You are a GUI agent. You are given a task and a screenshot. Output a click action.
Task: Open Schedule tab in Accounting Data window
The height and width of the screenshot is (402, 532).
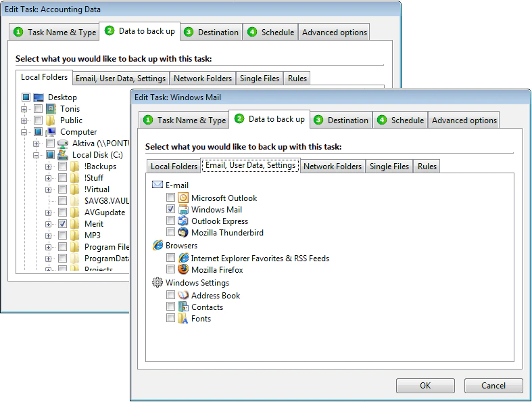tap(271, 32)
